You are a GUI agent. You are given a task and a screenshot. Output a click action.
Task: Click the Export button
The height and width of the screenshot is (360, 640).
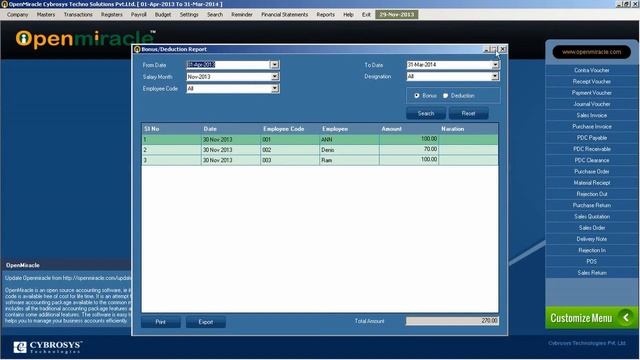tap(205, 322)
